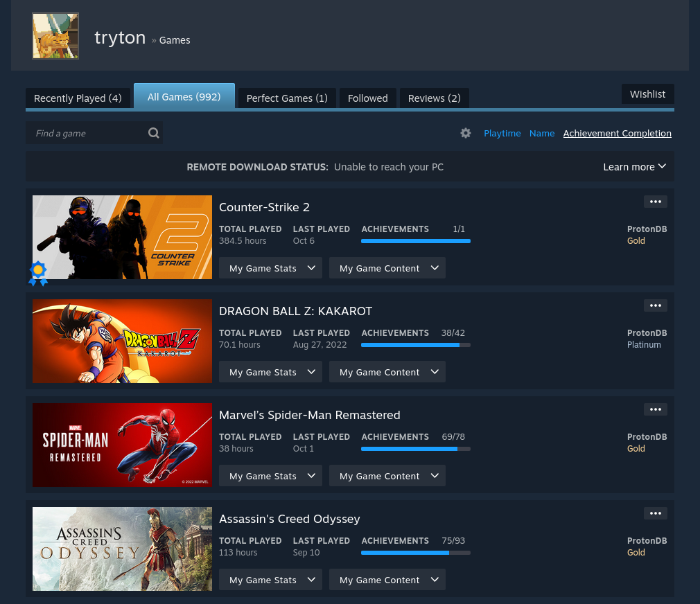Open the Counter-Strike 2 title link

[x=264, y=207]
